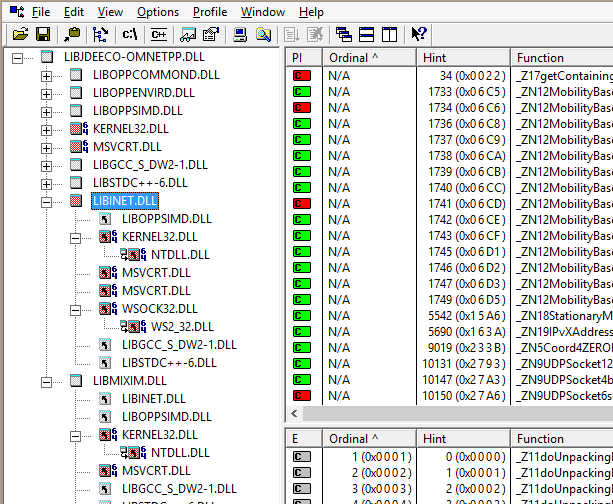
Task: Collapse the root LIBJDEECO-OMNETPP.DLL node
Action: click(x=17, y=59)
